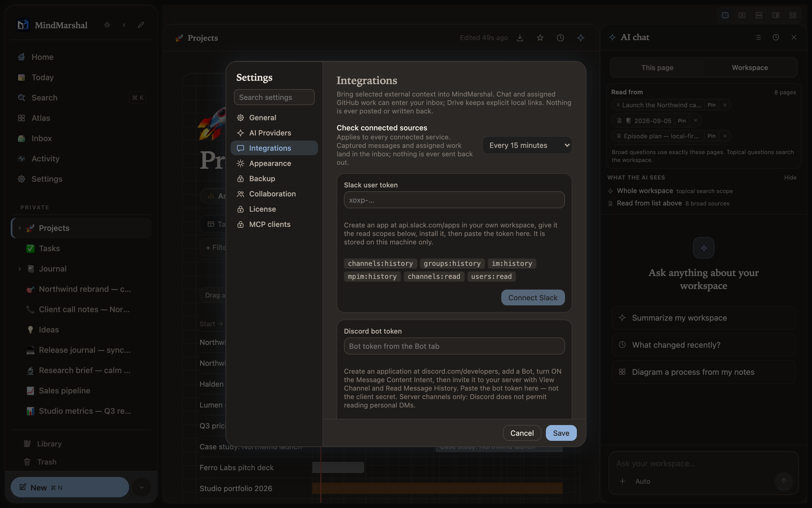Open the Sales pipeline page

(x=81, y=391)
